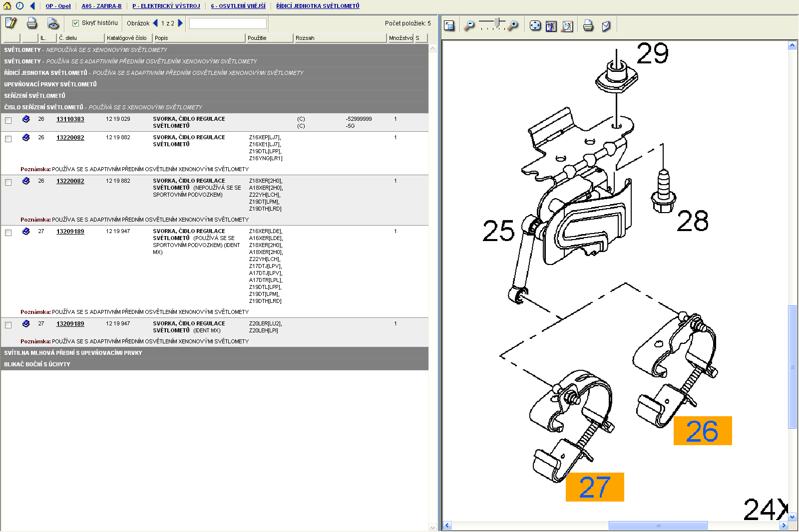This screenshot has width=799, height=532.
Task: Open the history clock icon
Action: coord(19,6)
